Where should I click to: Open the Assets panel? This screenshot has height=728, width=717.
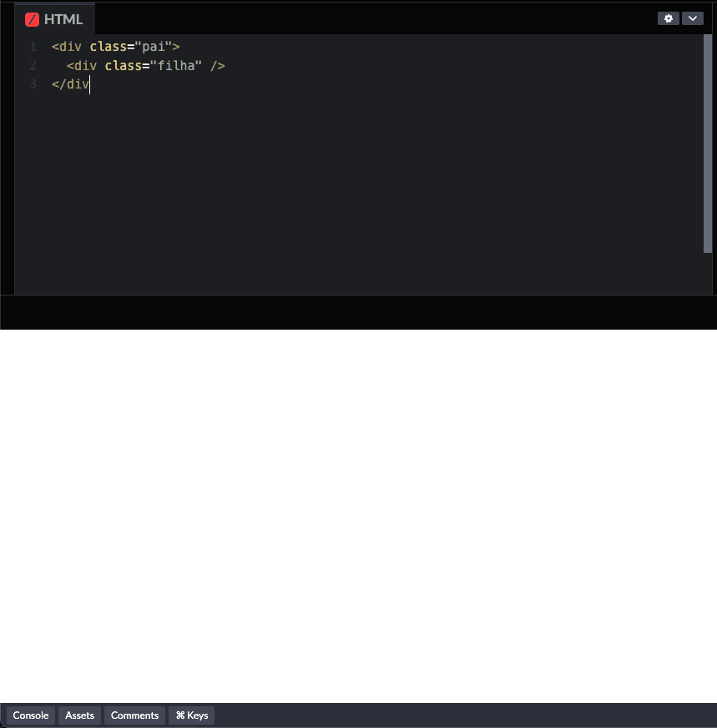(79, 715)
